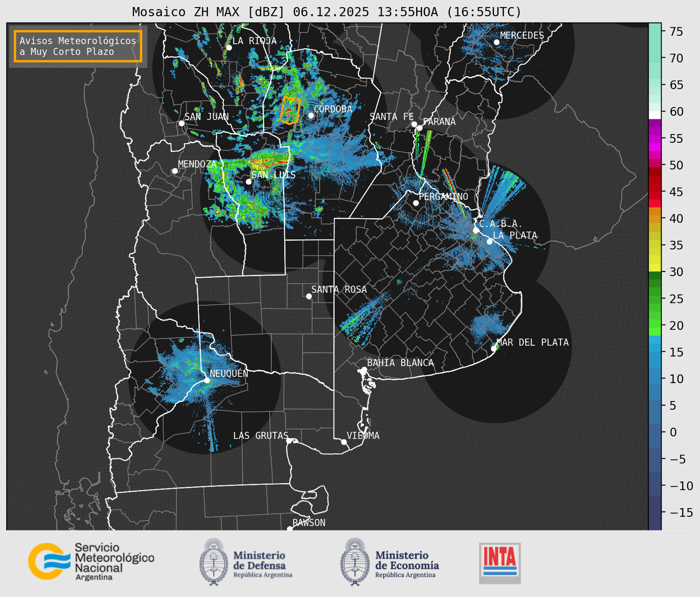Click the Avisos Meteorológicos a Muy Corto Plazo legend box
This screenshot has height=597, width=700.
[x=78, y=46]
